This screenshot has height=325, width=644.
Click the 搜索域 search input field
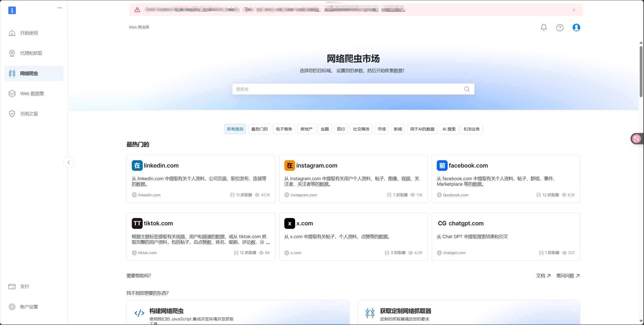348,89
